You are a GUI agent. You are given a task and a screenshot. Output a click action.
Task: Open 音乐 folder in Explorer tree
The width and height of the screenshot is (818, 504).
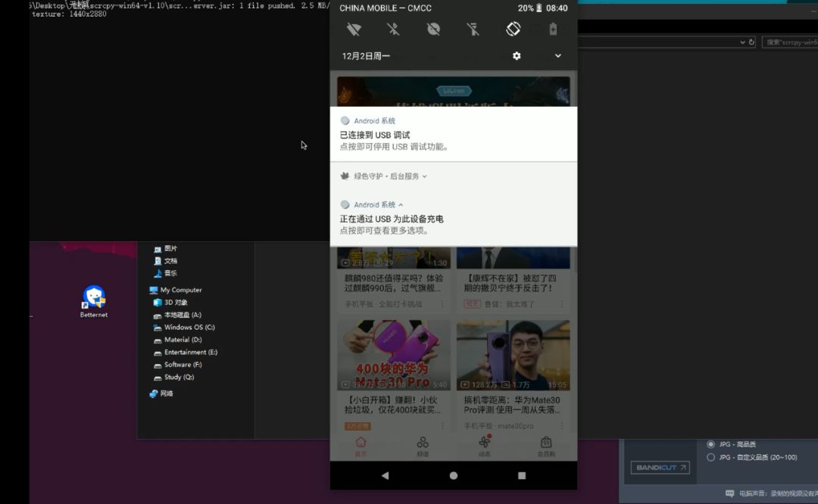pyautogui.click(x=166, y=273)
